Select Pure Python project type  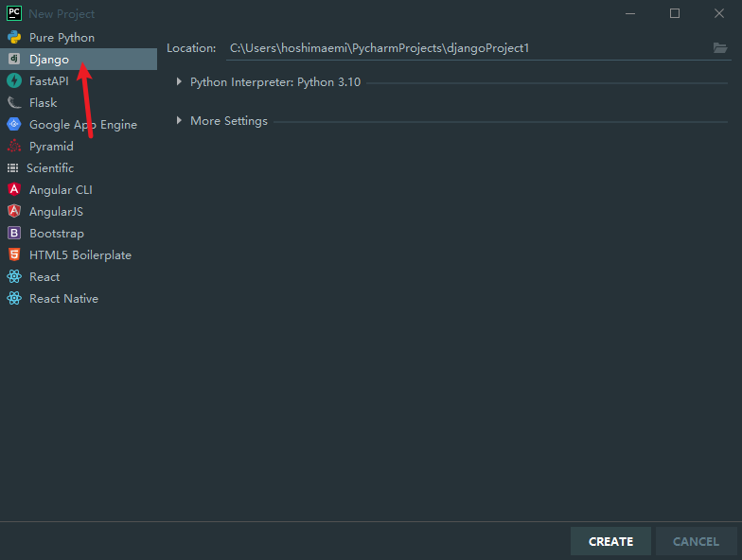click(62, 38)
